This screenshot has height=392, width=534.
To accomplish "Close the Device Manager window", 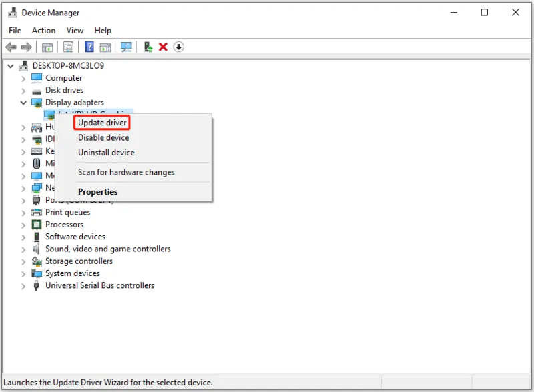I will pyautogui.click(x=515, y=13).
